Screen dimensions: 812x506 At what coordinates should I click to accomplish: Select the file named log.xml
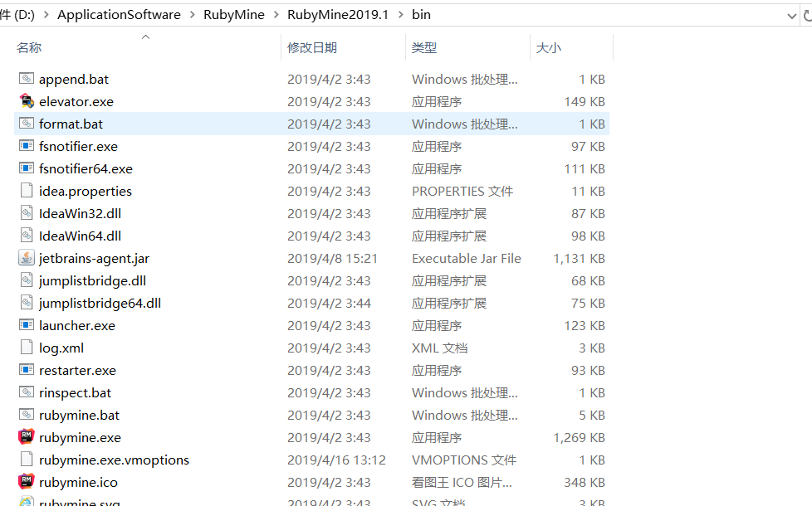pos(61,348)
